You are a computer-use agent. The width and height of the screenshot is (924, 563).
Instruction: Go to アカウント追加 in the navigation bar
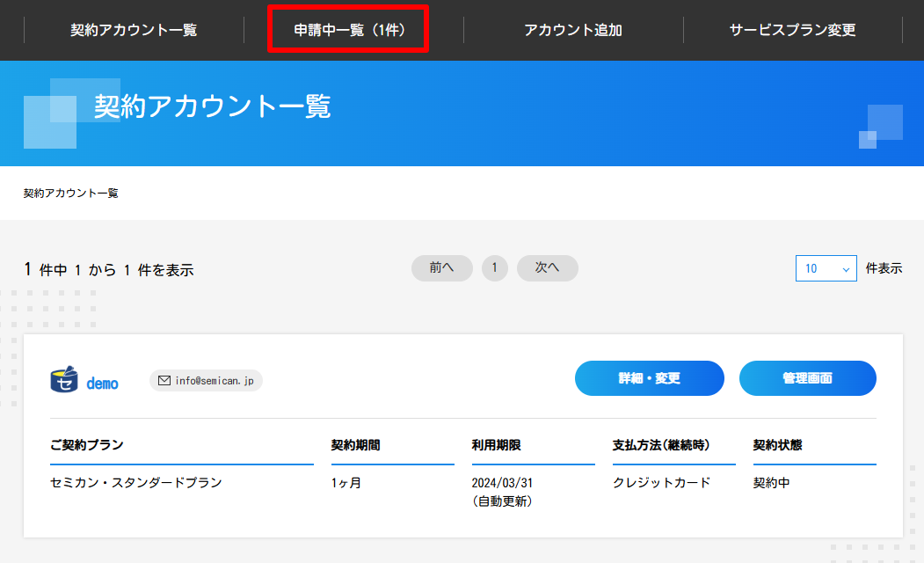point(573,30)
